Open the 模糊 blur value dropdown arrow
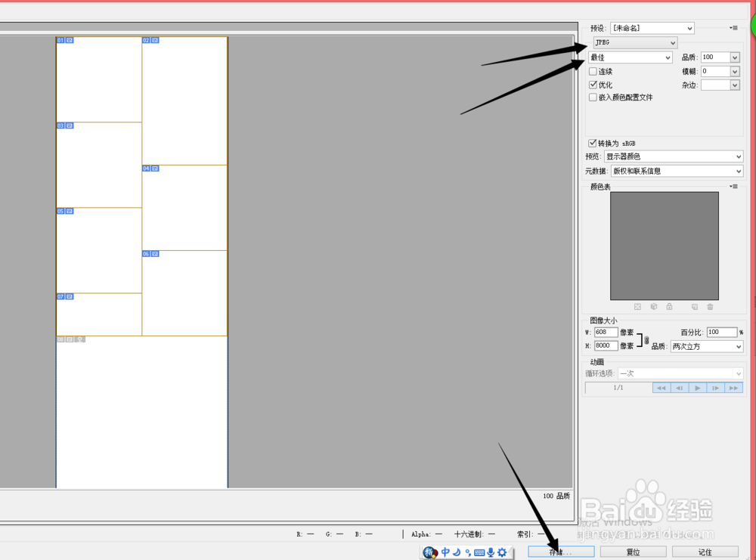The height and width of the screenshot is (560, 756). (x=735, y=71)
